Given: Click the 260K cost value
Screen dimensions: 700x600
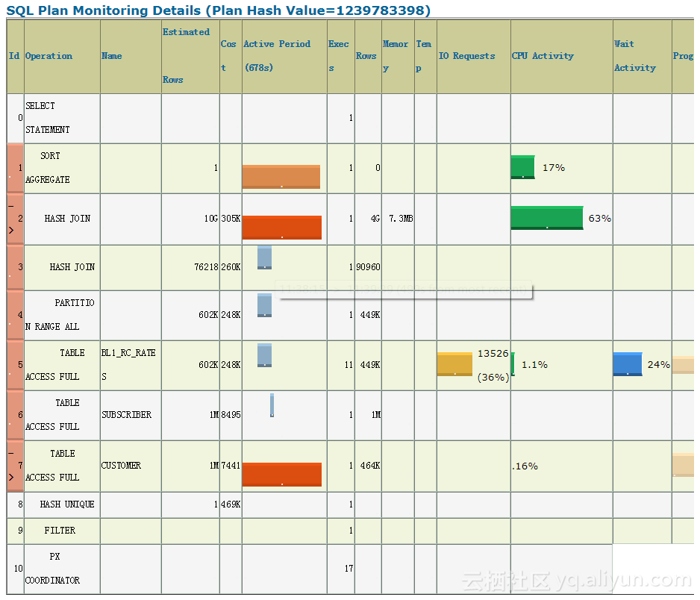Looking at the screenshot, I should [231, 267].
